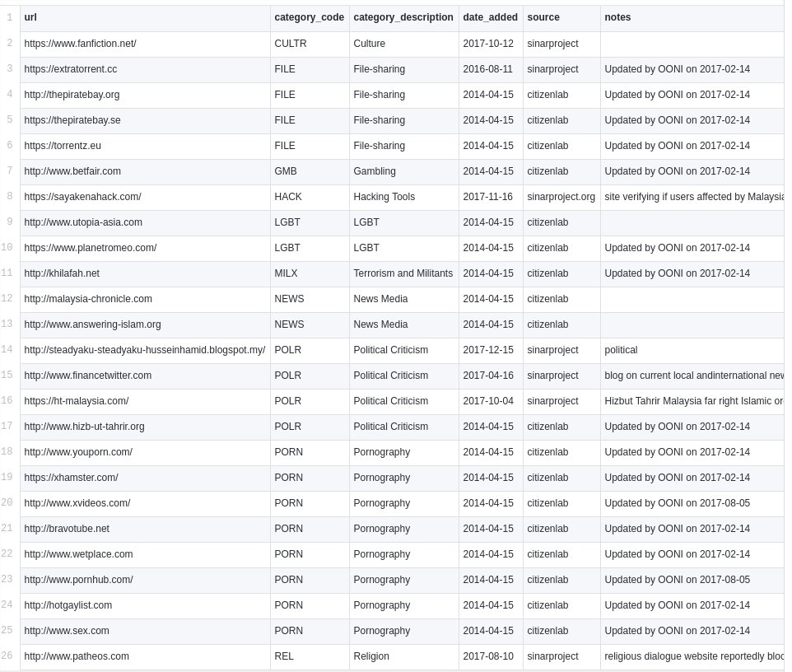Click the Religion description cell
Viewport: 792px width, 672px height.
[404, 657]
